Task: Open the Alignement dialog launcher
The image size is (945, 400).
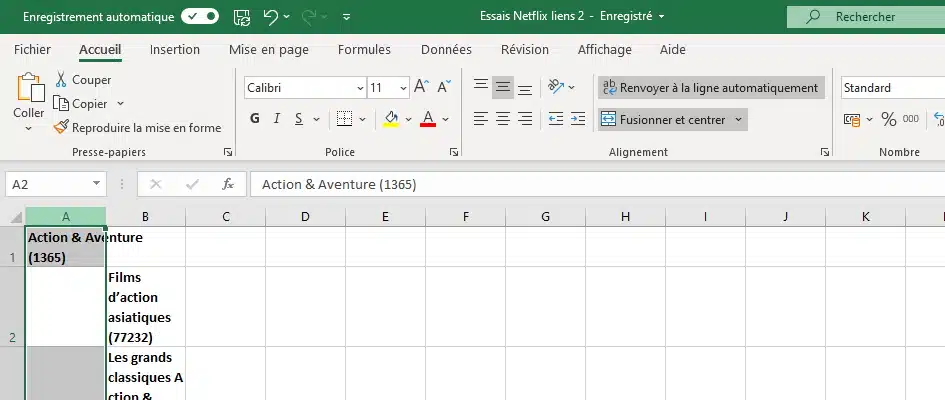Action: (x=824, y=152)
